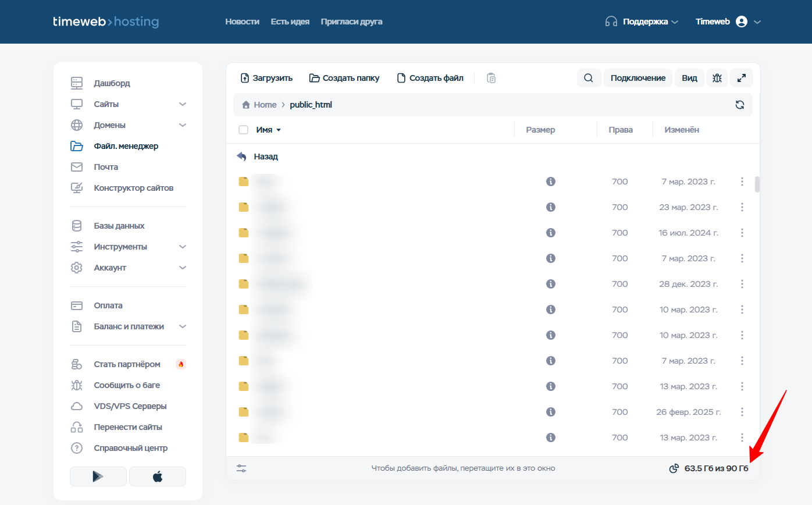The image size is (812, 505).
Task: Open VDS/VPS Серверы in sidebar
Action: coord(130,406)
